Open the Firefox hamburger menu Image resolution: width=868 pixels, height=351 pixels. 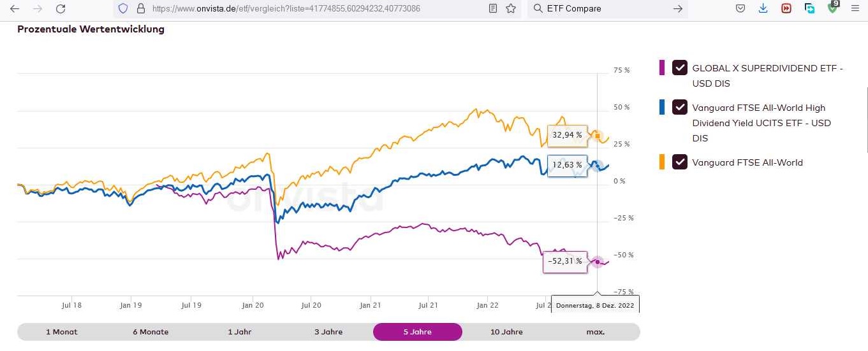pyautogui.click(x=855, y=9)
